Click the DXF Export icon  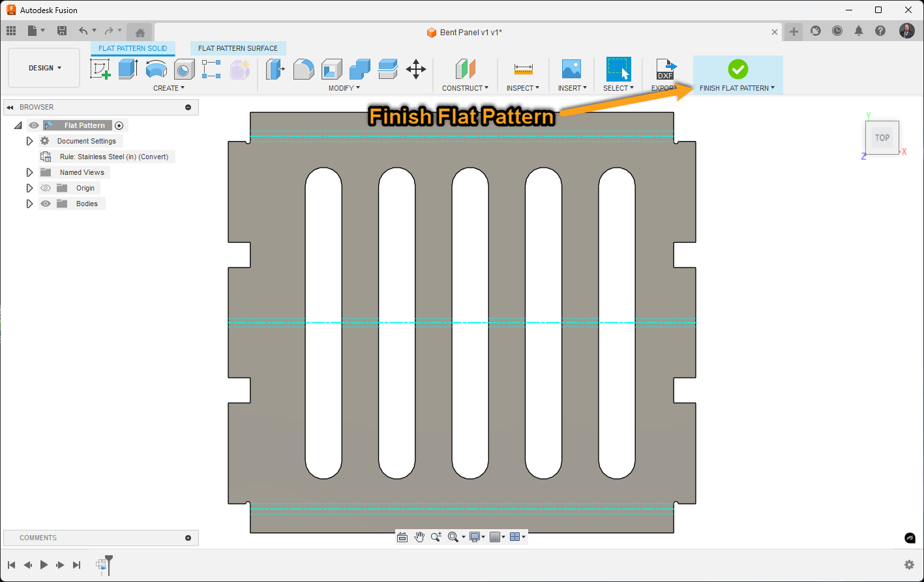point(666,68)
